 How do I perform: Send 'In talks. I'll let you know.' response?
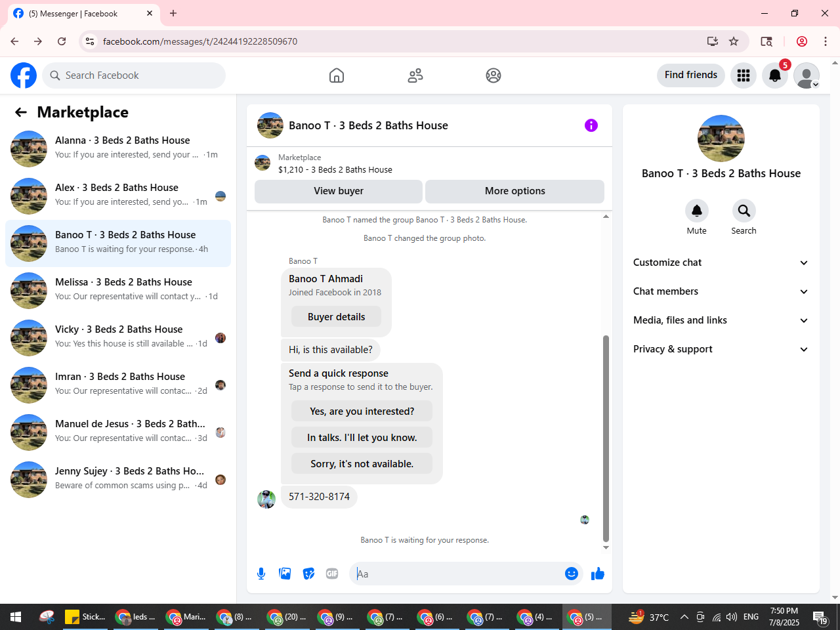coord(362,438)
